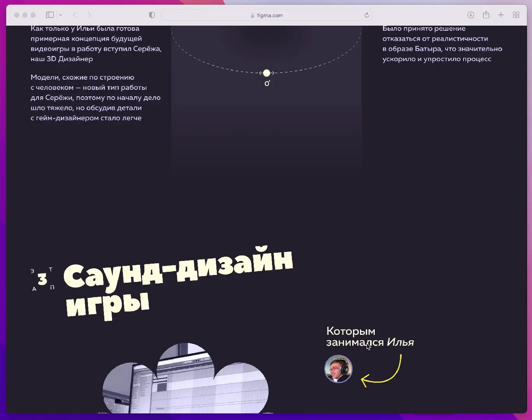Click the yellow curved arrow graphic
The width and height of the screenshot is (532, 420).
coord(383,373)
